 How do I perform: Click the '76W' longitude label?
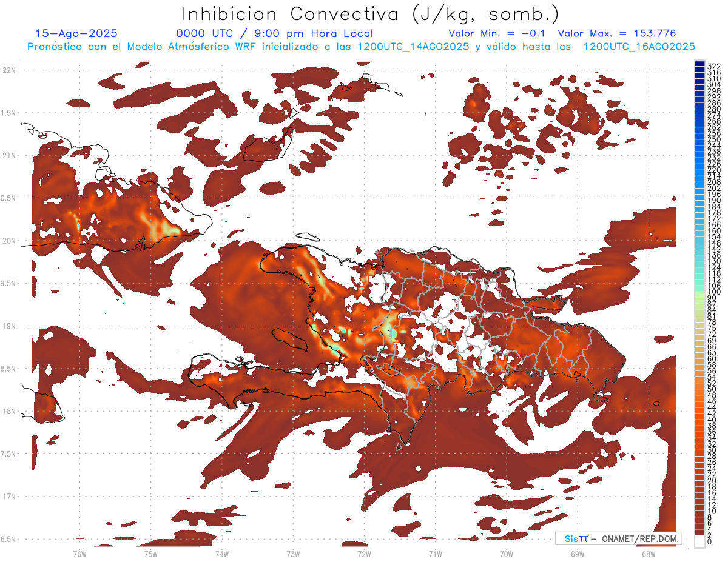click(x=79, y=554)
